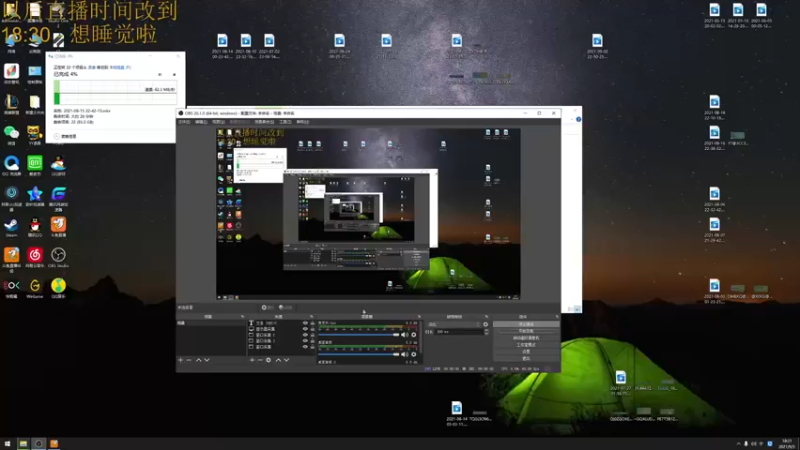The width and height of the screenshot is (800, 450).
Task: Open the Steam desktop shortcut
Action: click(x=11, y=227)
